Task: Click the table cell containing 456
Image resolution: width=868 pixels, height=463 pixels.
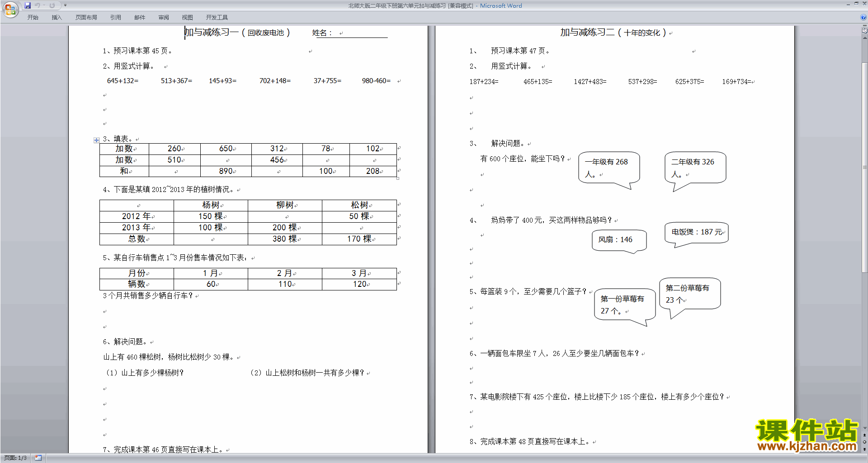Action: pos(277,160)
